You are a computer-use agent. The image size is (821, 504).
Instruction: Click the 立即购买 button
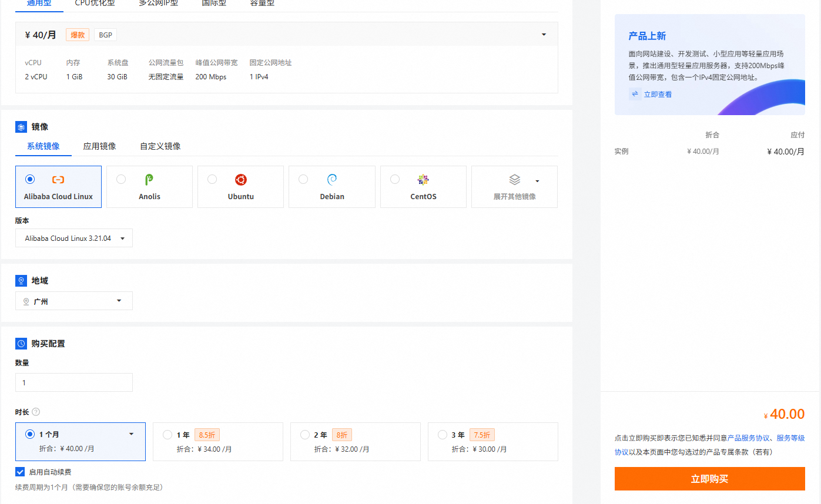coord(709,479)
